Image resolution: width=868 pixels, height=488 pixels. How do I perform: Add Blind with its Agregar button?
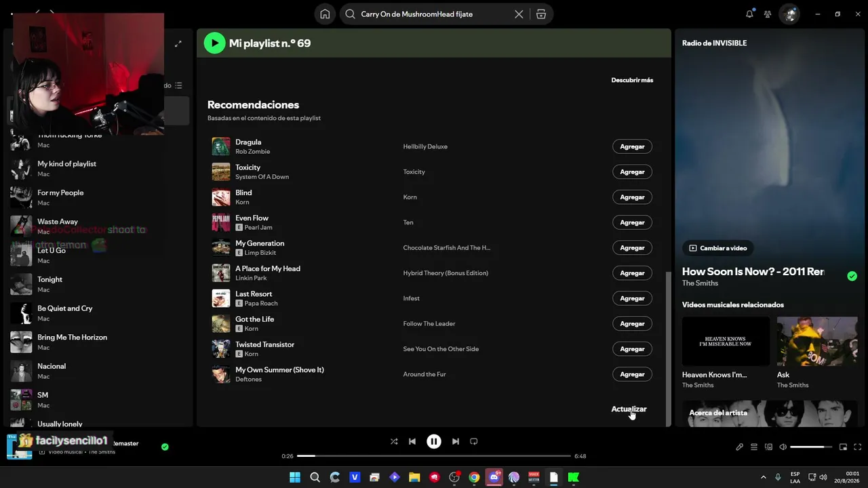coord(632,197)
